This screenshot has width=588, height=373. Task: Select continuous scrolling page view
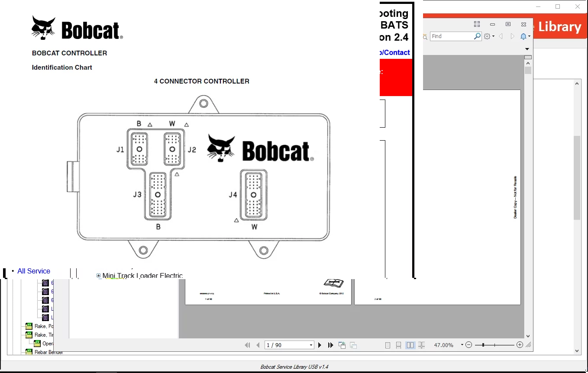(x=398, y=345)
